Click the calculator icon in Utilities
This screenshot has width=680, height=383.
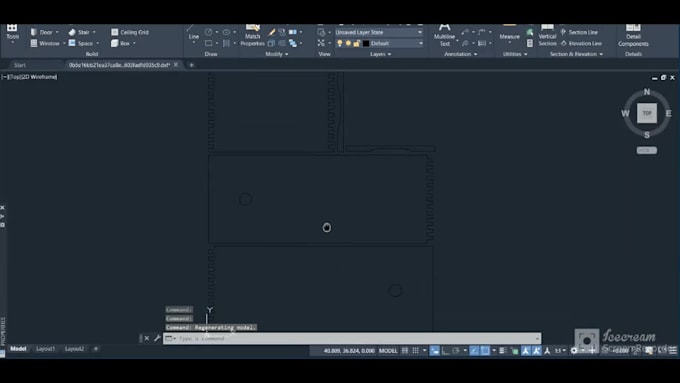point(530,43)
